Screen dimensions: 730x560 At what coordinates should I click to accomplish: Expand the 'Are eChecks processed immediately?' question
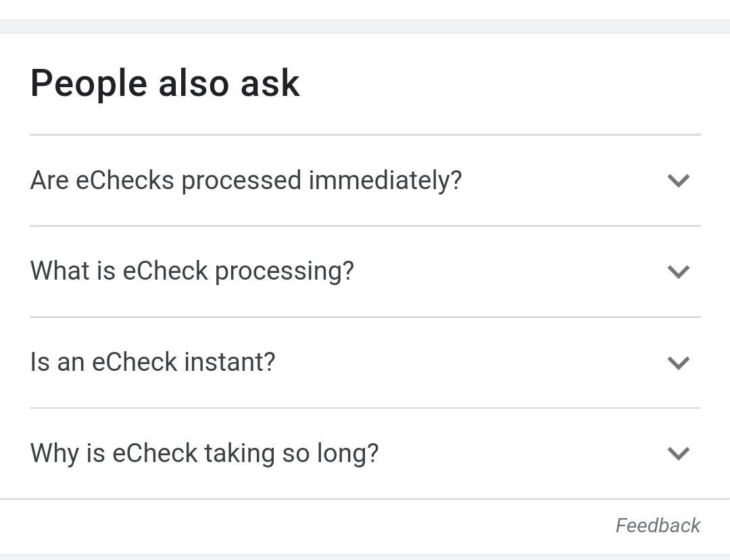pos(365,180)
